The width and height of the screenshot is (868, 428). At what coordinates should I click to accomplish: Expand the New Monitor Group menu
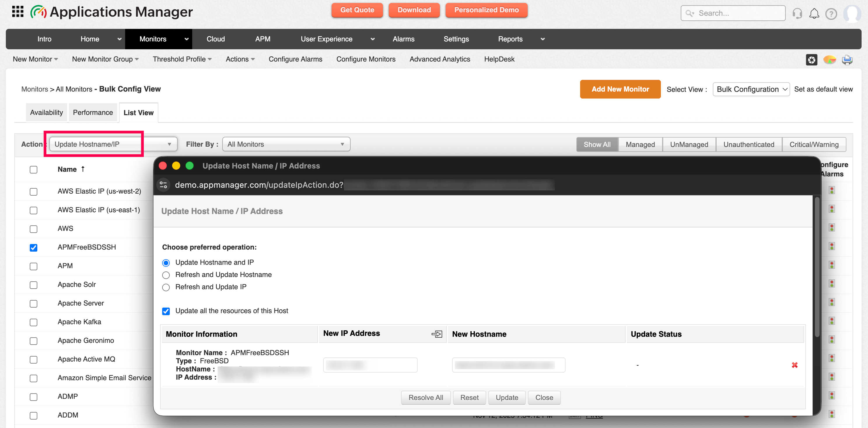click(105, 59)
